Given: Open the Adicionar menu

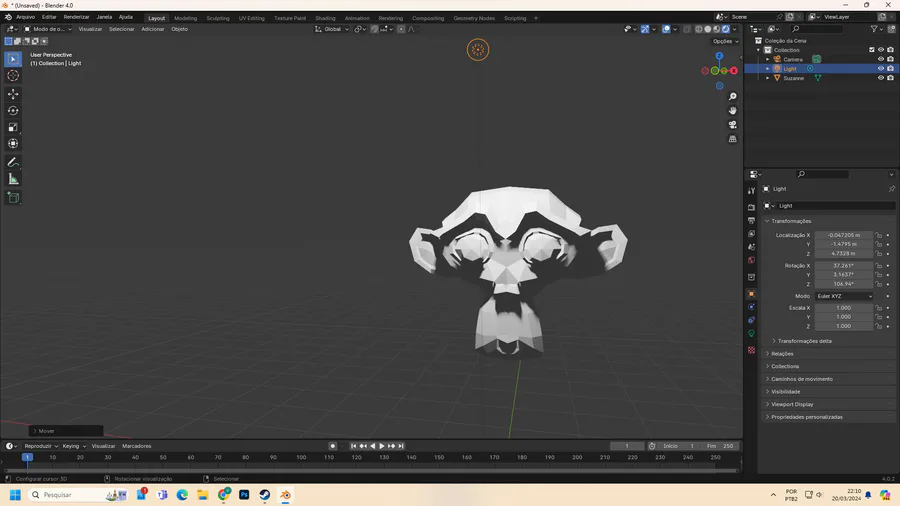Looking at the screenshot, I should 153,29.
